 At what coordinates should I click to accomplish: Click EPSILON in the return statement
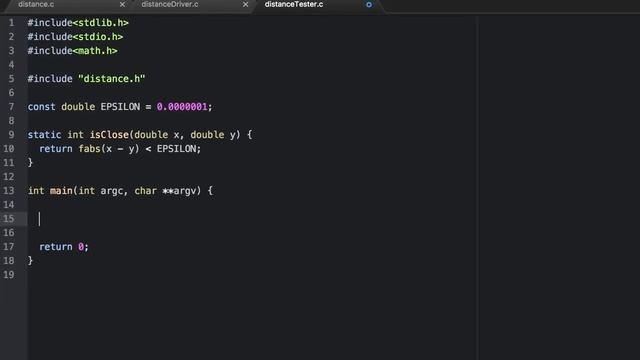click(176, 149)
